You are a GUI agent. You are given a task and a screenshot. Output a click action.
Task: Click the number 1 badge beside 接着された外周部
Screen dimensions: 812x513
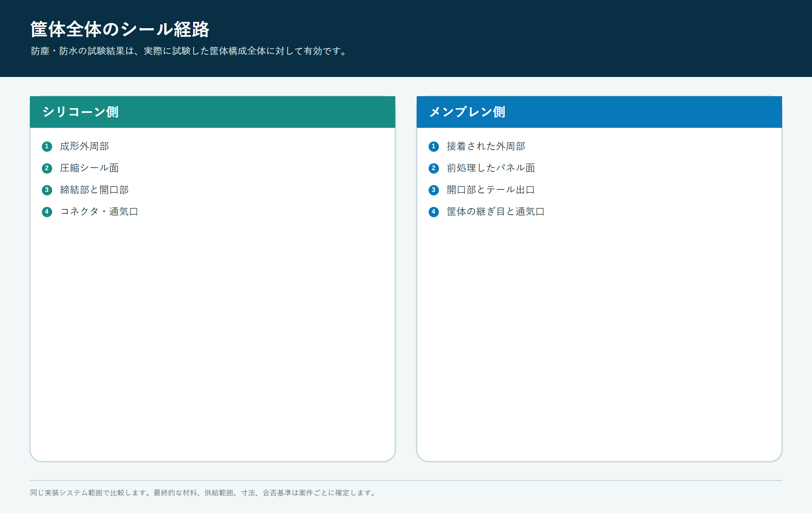coord(434,147)
